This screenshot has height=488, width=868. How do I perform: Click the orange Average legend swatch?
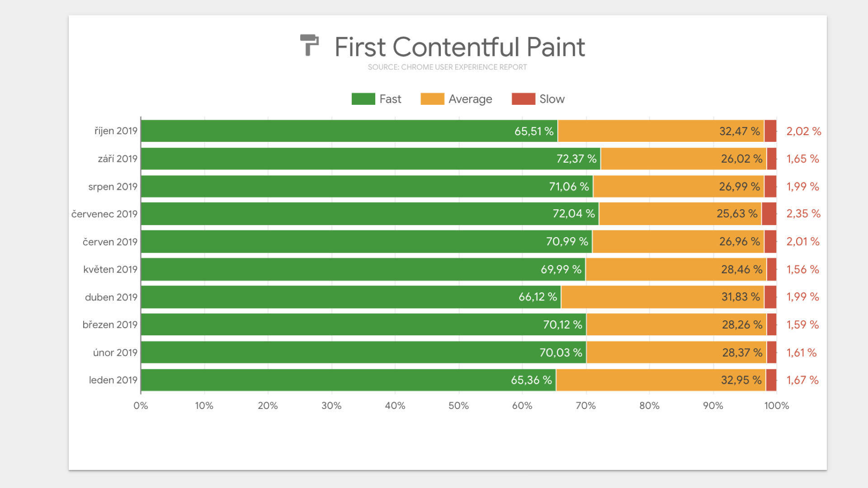click(x=432, y=99)
